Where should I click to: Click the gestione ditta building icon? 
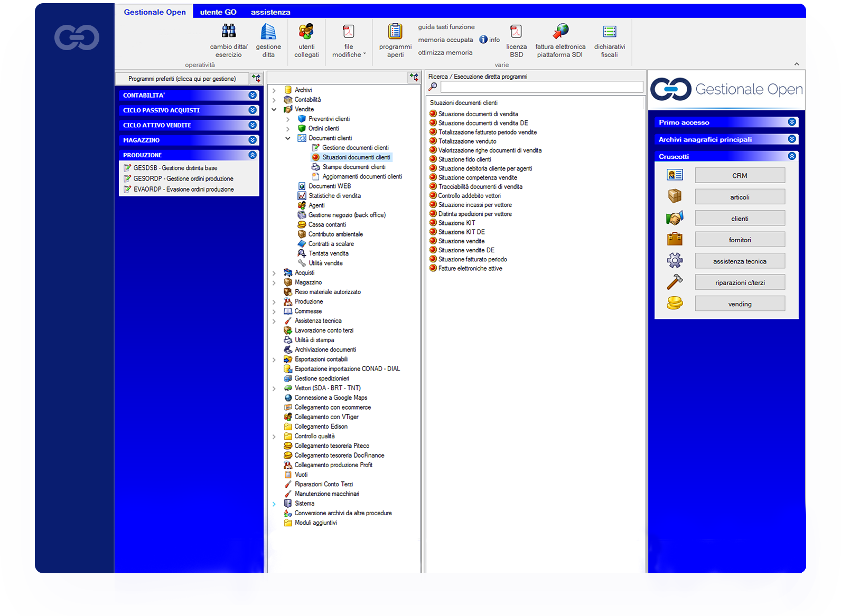click(268, 32)
